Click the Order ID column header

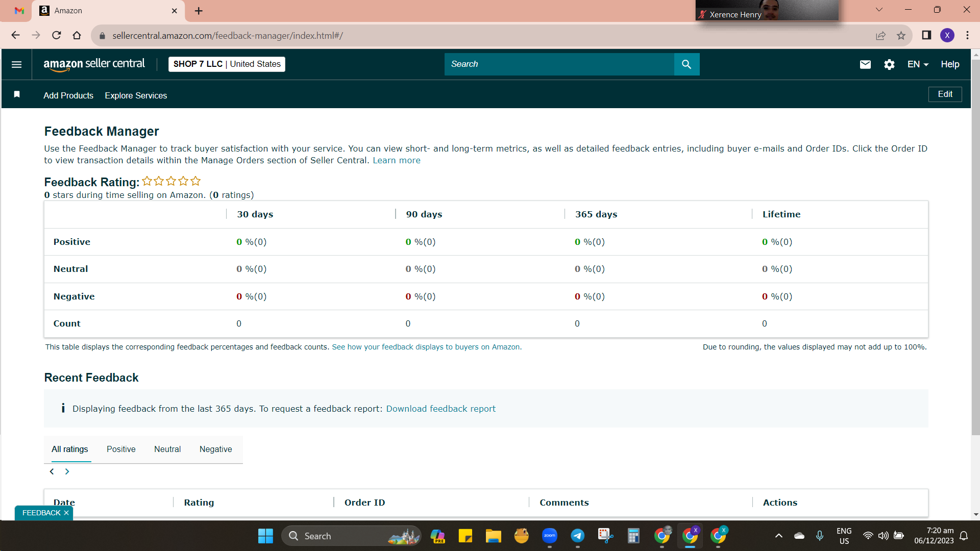click(x=364, y=503)
